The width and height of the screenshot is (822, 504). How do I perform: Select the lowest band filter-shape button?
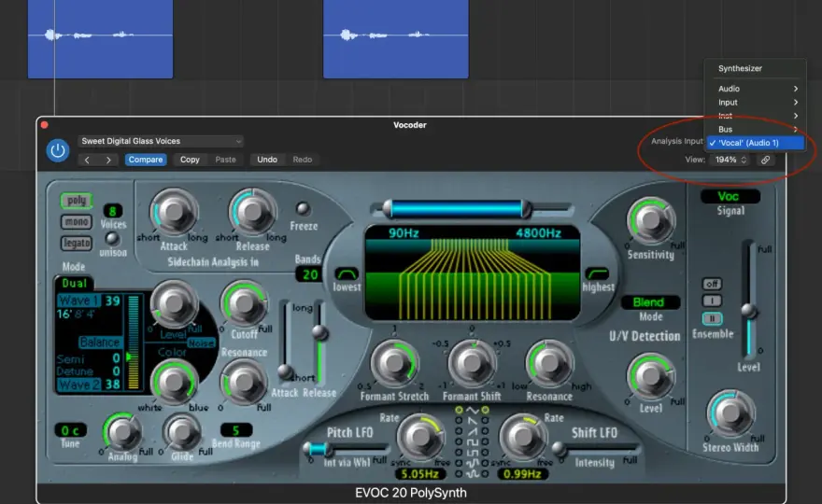point(347,274)
